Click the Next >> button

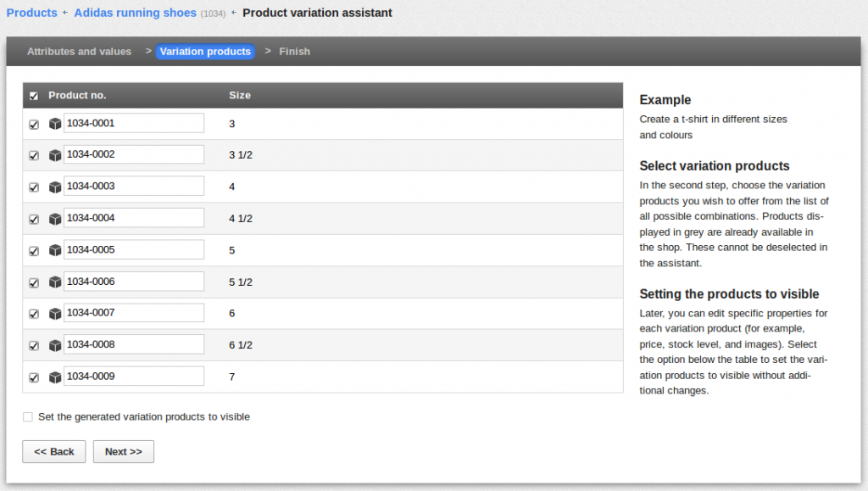pos(124,452)
